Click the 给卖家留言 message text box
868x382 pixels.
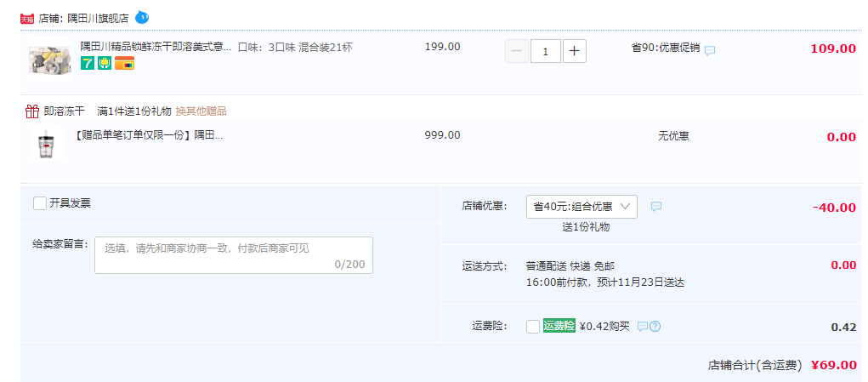pyautogui.click(x=234, y=255)
